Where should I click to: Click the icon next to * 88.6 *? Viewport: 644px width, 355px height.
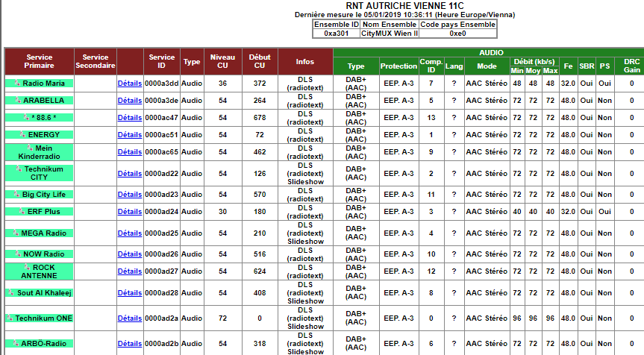click(26, 117)
